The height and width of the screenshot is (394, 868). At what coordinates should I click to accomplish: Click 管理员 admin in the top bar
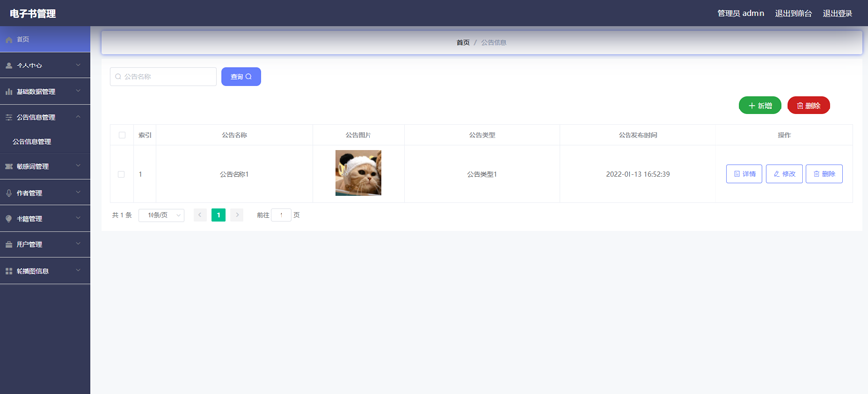[741, 14]
